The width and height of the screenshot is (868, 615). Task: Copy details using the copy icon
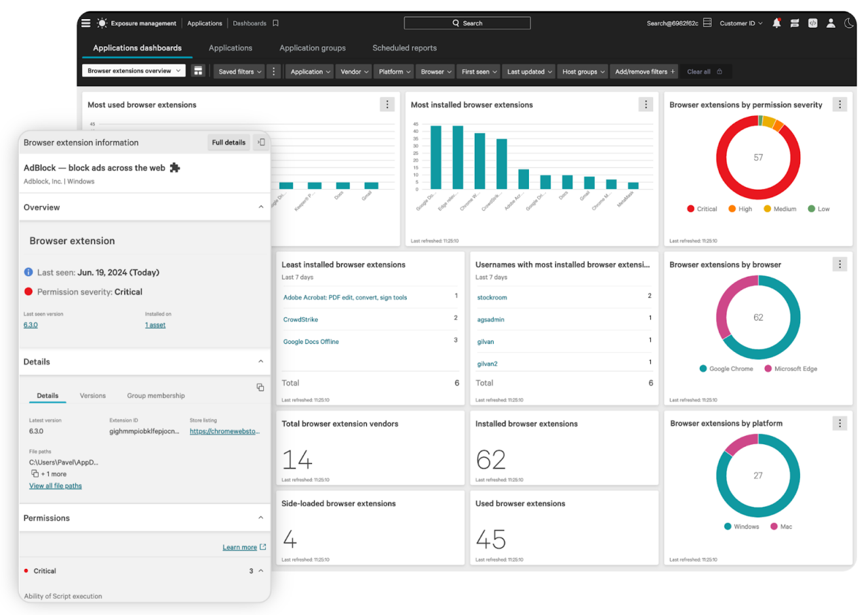(260, 387)
